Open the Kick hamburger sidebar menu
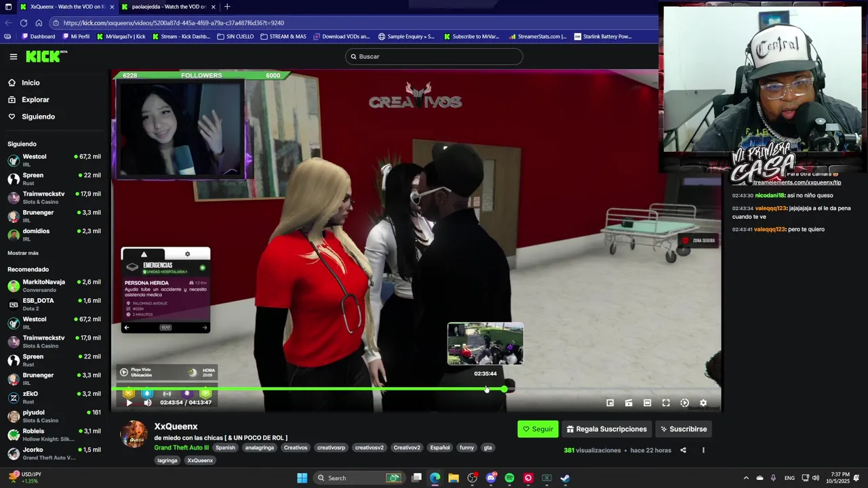 [x=13, y=56]
